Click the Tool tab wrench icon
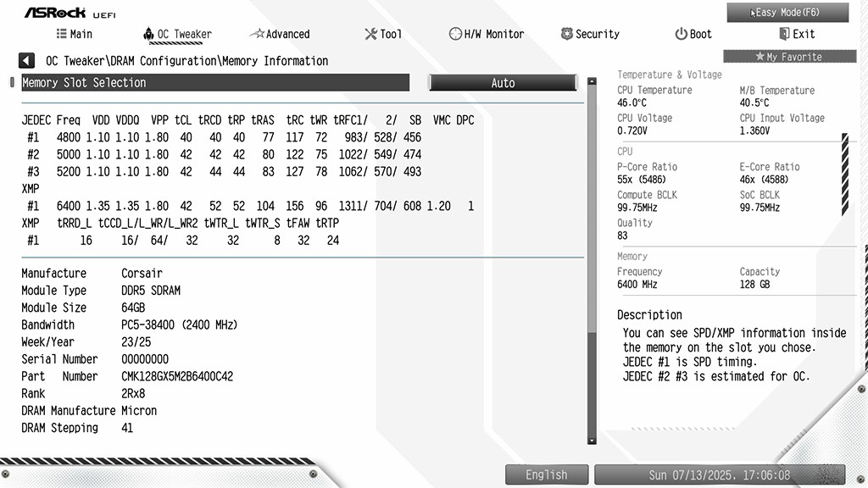 [370, 35]
